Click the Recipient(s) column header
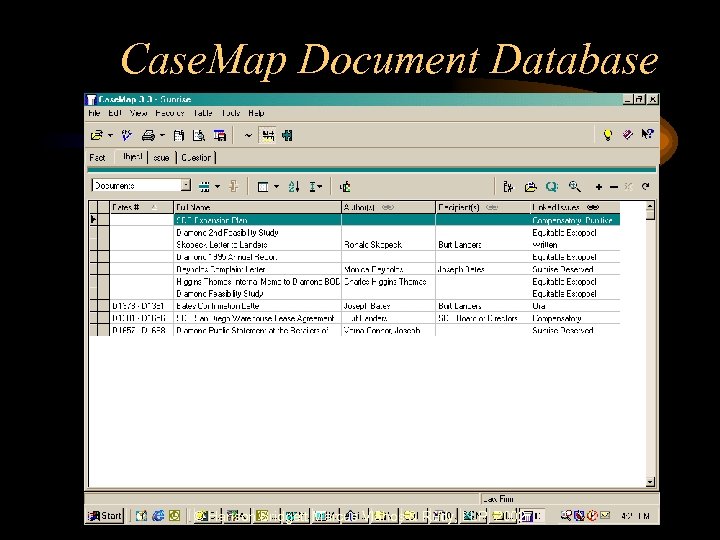This screenshot has height=540, width=720. [483, 208]
